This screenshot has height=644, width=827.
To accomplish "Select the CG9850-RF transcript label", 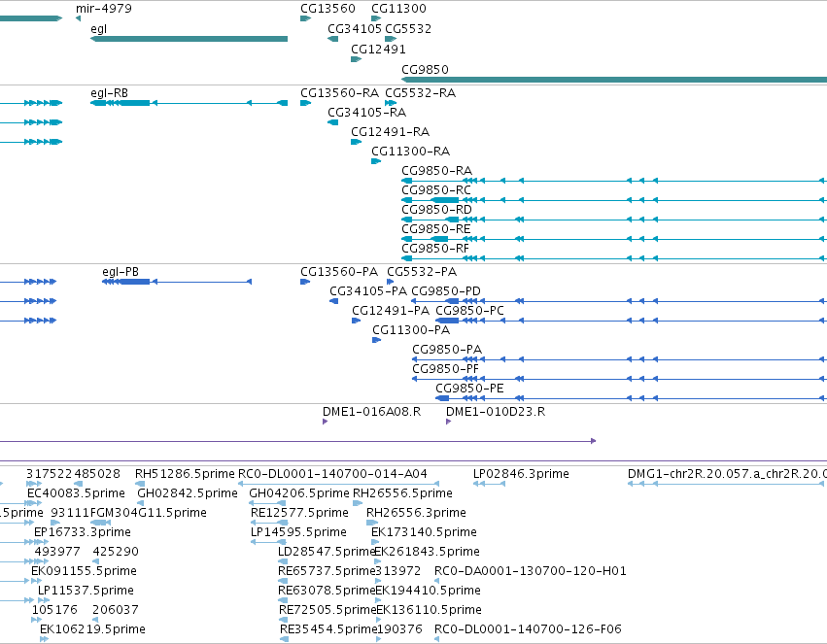I will 435,250.
